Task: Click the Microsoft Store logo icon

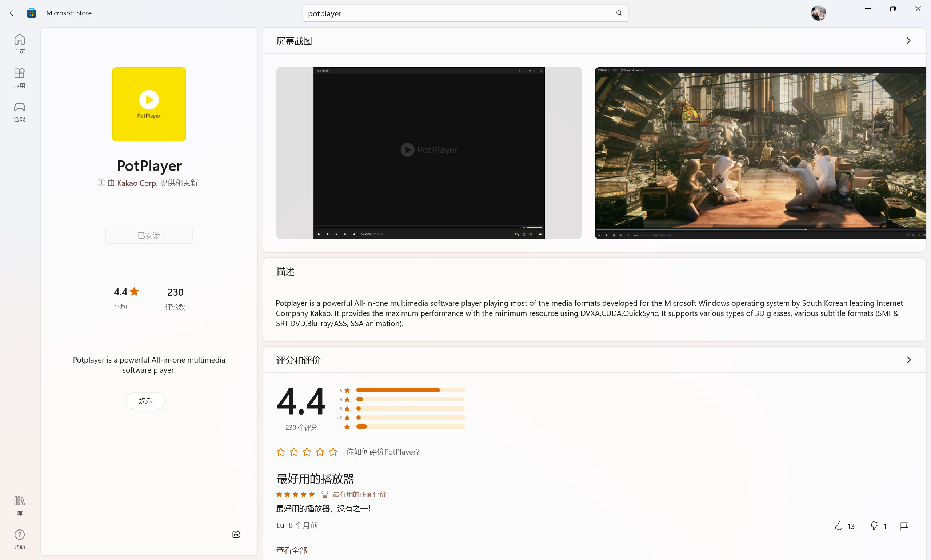Action: click(x=32, y=13)
